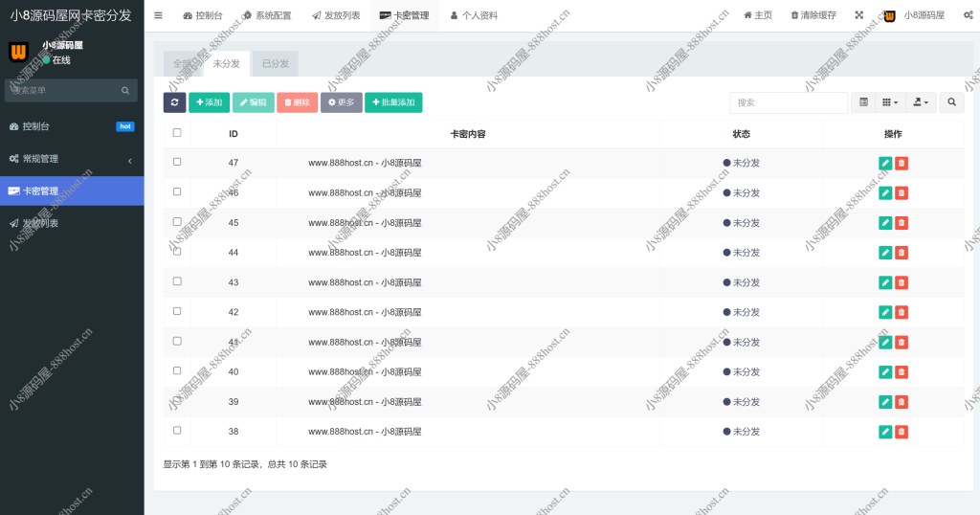980x515 pixels.
Task: Delete the row with ID 47
Action: [x=902, y=163]
